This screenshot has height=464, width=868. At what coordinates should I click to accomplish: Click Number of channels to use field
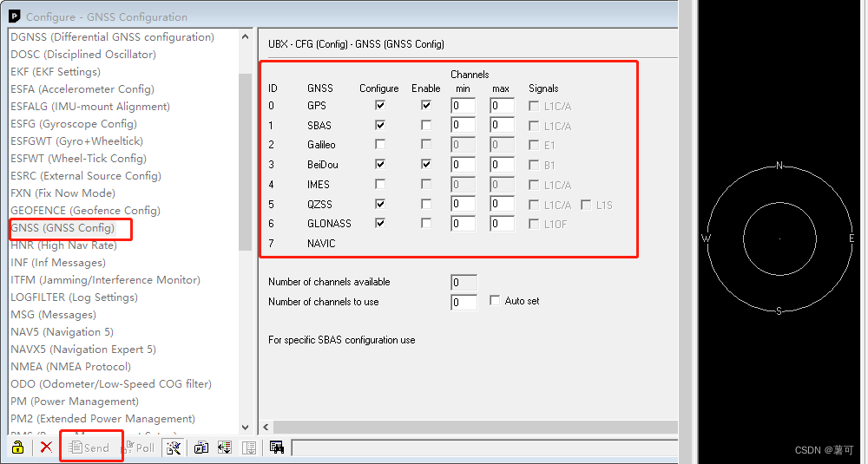coord(464,303)
